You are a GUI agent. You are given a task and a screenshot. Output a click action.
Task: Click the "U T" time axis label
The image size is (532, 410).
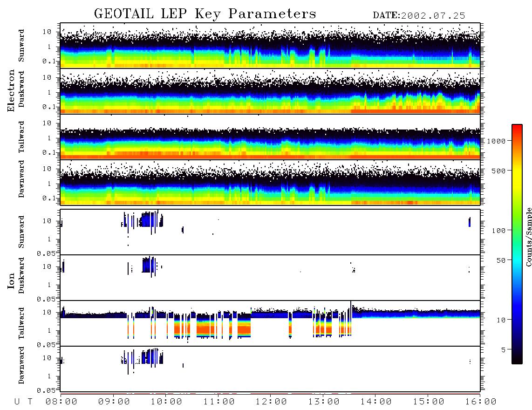tap(23, 402)
